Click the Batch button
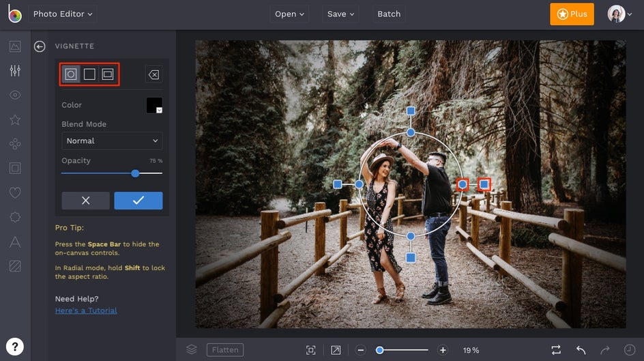 [389, 14]
